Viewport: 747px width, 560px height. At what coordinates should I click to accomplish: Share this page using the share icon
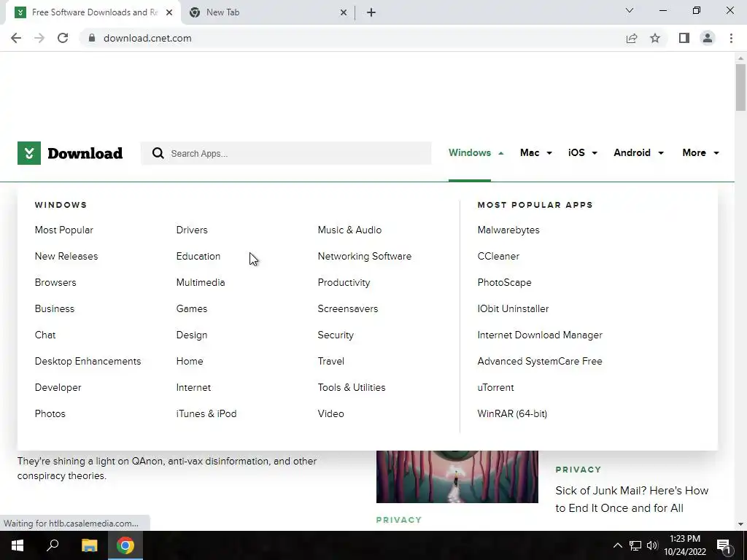click(x=632, y=38)
